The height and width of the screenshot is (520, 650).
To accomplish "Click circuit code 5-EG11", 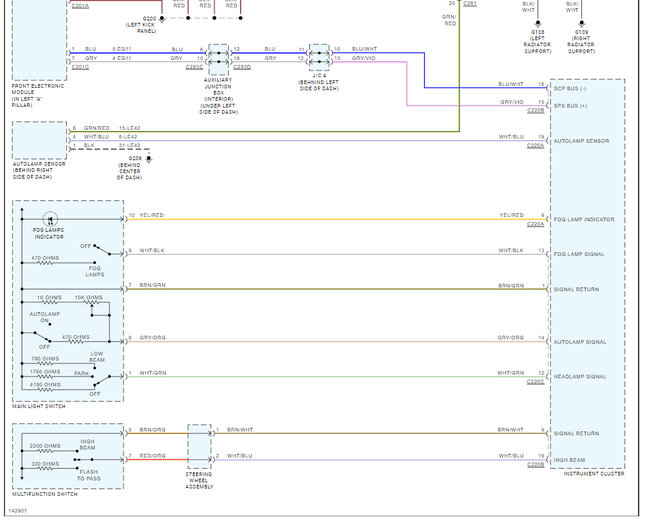I will point(122,49).
